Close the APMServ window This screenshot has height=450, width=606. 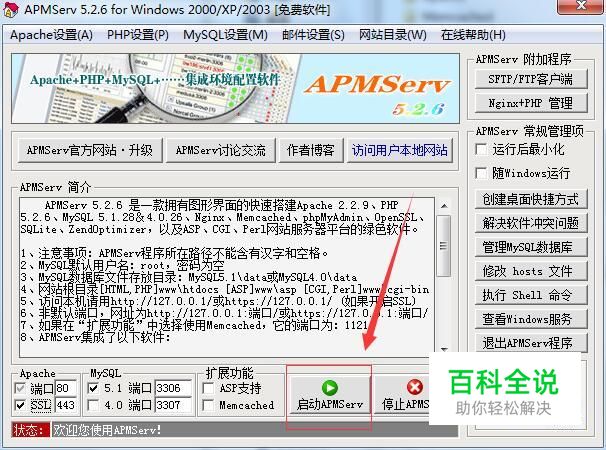pos(581,7)
